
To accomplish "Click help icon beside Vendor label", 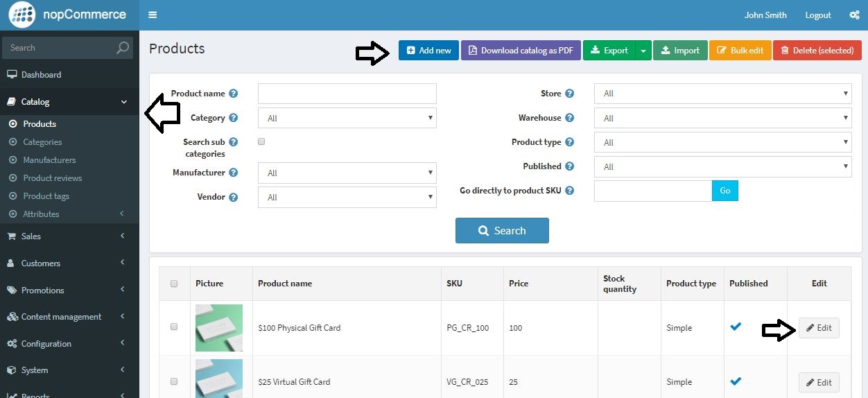I will (234, 197).
